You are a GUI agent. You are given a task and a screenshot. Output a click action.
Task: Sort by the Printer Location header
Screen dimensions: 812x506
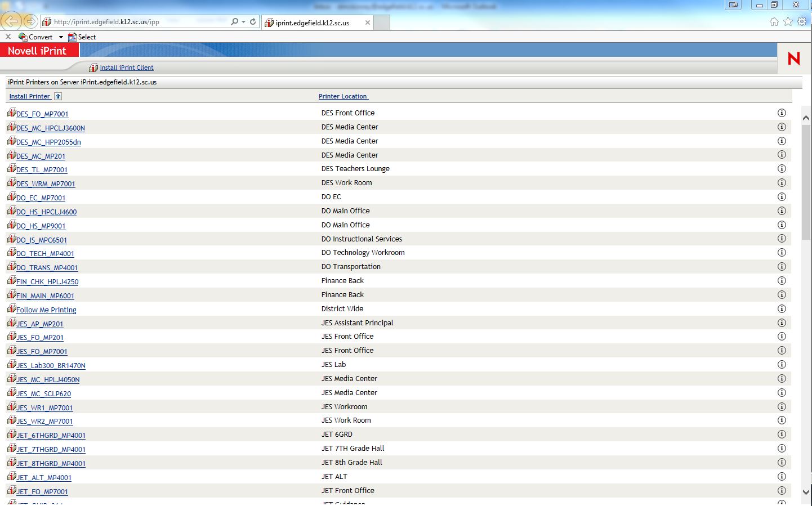343,96
